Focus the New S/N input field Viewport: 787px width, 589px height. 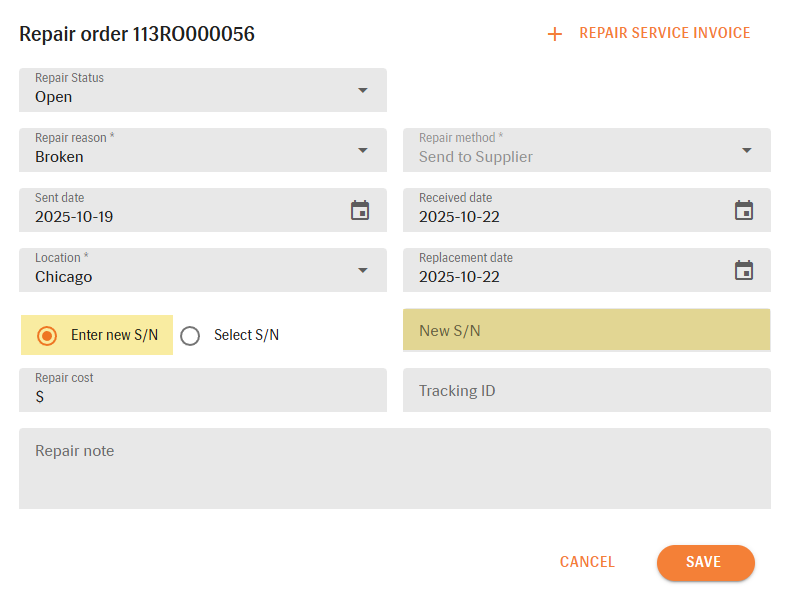[x=586, y=330]
